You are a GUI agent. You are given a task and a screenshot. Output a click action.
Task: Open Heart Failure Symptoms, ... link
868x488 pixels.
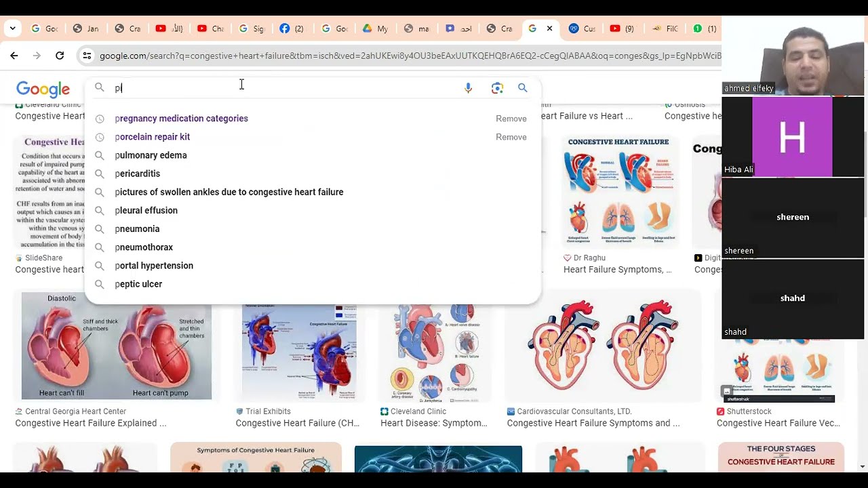pos(617,269)
